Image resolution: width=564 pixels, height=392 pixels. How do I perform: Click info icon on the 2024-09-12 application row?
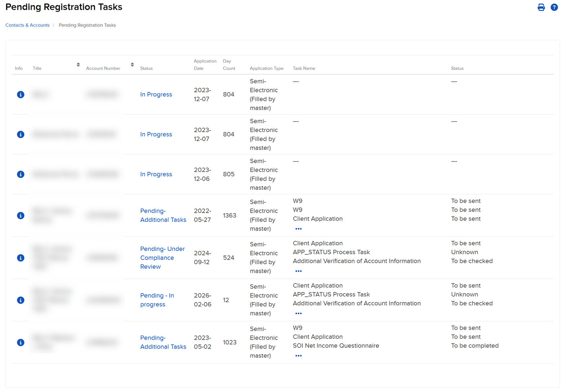coord(20,257)
